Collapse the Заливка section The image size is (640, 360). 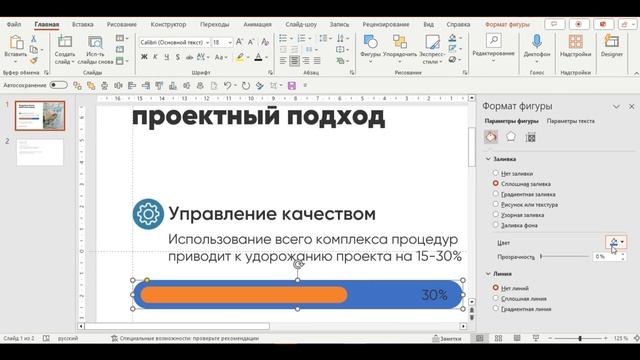(x=488, y=159)
